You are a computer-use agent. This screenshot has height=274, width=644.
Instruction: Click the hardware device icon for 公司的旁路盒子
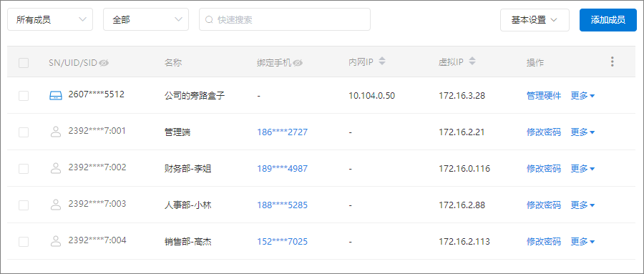55,96
